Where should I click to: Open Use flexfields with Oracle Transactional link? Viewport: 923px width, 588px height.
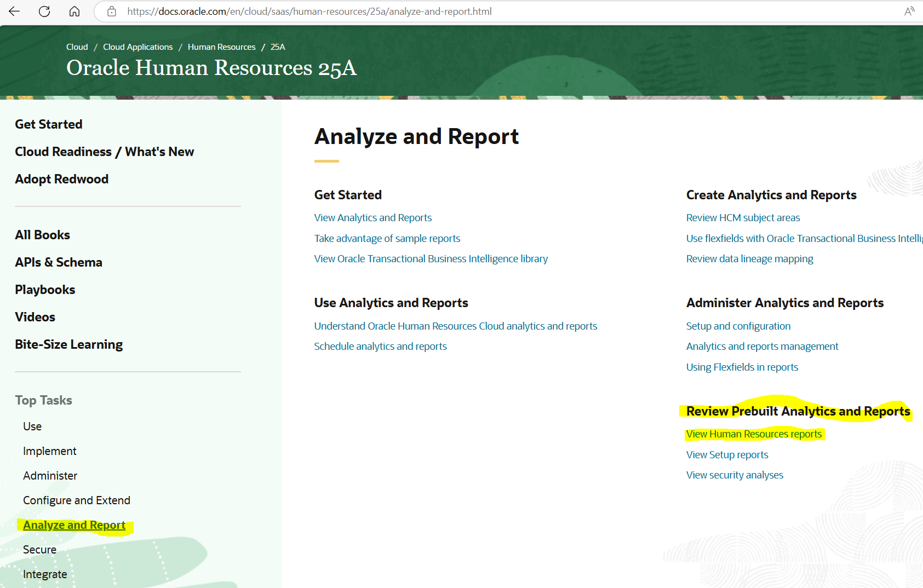[x=805, y=239]
